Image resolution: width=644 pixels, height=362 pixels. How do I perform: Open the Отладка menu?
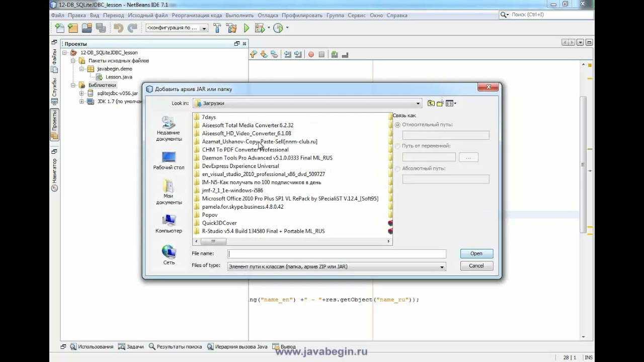(x=268, y=15)
